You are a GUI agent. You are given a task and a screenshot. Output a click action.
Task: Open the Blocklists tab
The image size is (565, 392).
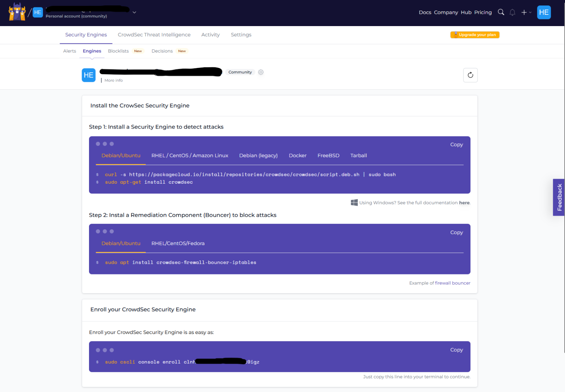[118, 51]
